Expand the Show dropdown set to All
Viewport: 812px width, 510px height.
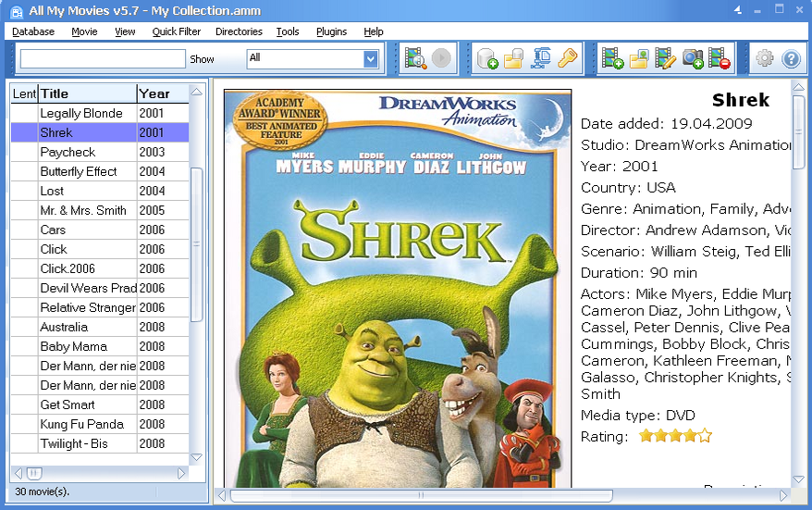click(x=370, y=58)
